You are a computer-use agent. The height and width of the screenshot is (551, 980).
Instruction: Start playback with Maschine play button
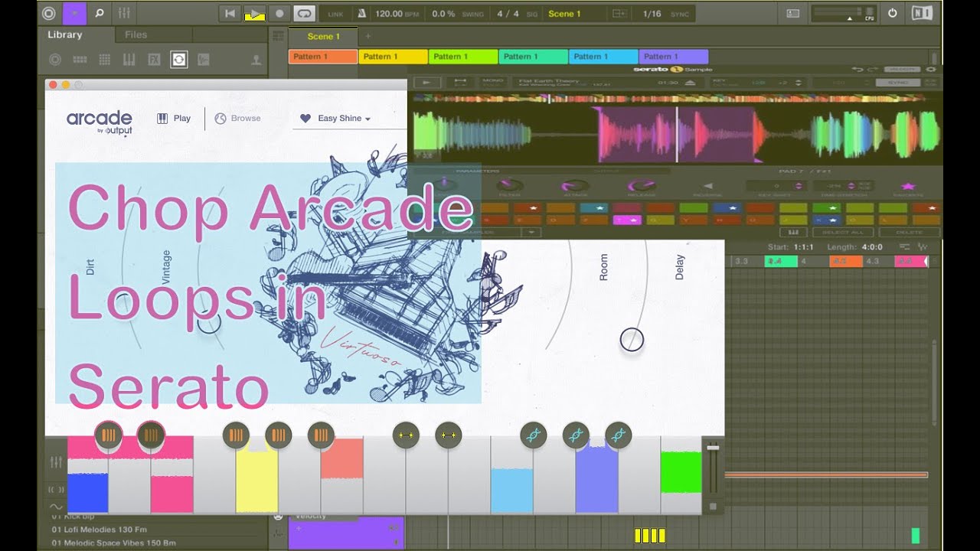255,13
